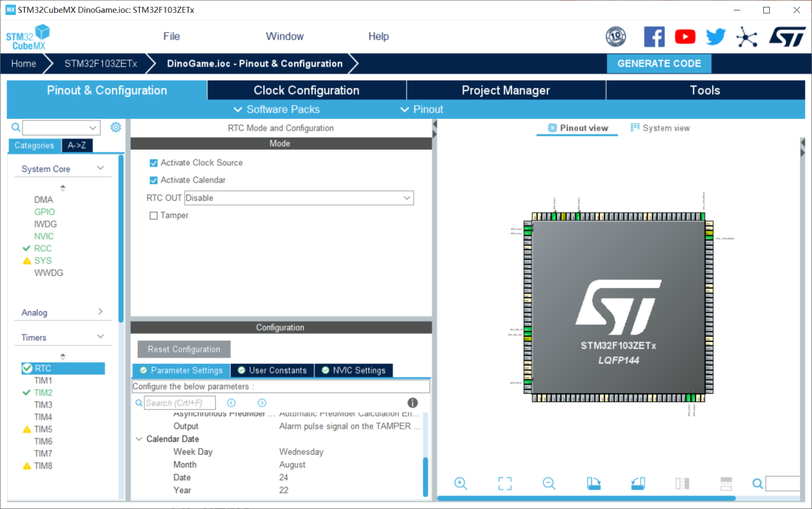Enable the Tamper checkbox
Viewport: 812px width, 509px height.
pyautogui.click(x=154, y=216)
